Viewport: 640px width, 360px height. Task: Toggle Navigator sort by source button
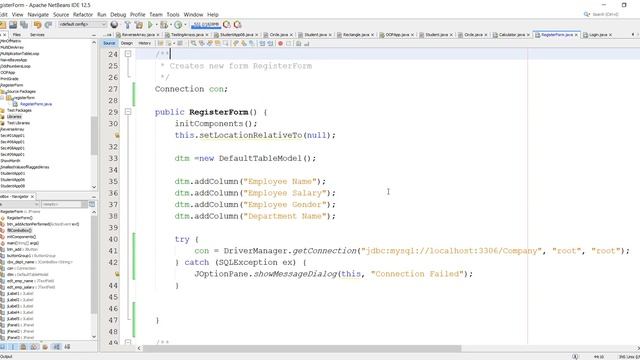click(x=67, y=347)
